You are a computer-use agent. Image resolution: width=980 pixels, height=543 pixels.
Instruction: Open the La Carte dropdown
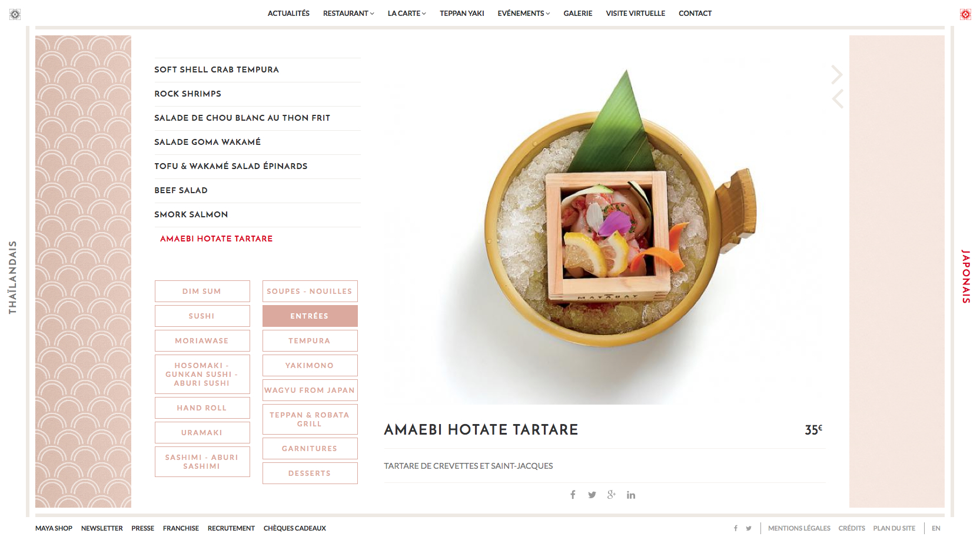pos(407,13)
